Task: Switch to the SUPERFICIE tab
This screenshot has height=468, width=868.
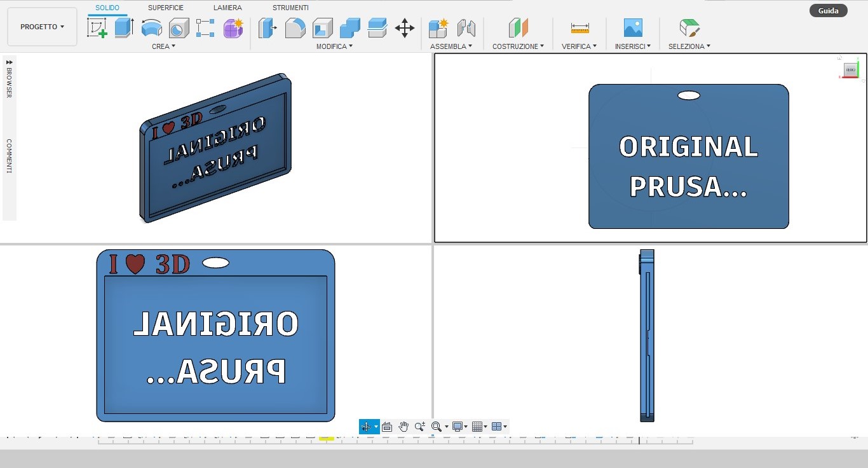Action: pyautogui.click(x=166, y=8)
